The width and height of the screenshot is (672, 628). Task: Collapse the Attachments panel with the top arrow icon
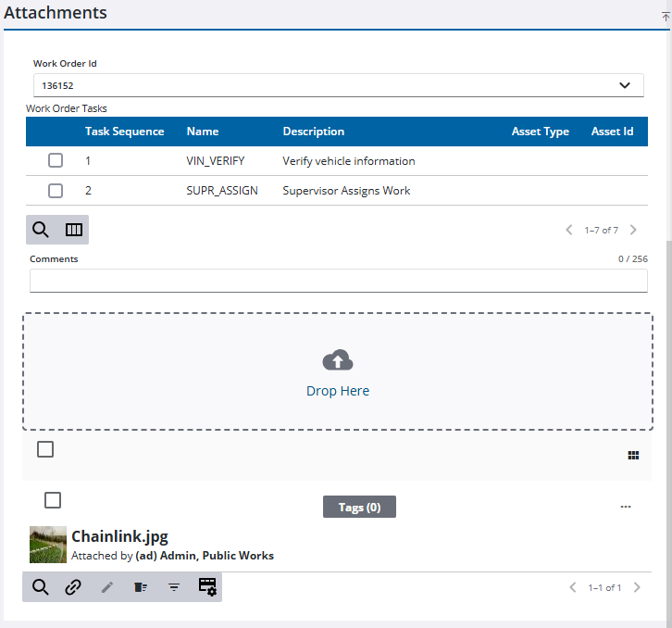point(666,17)
